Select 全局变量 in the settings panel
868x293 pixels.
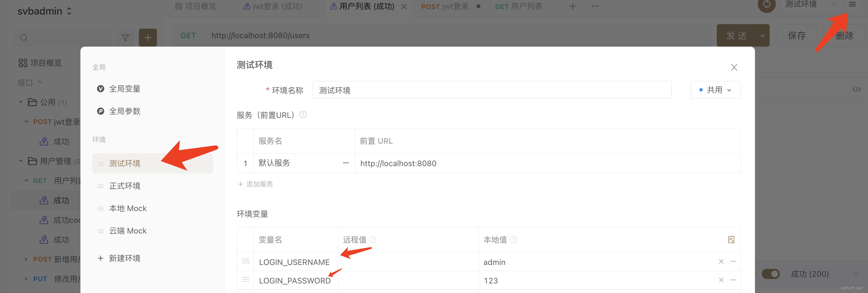click(125, 88)
